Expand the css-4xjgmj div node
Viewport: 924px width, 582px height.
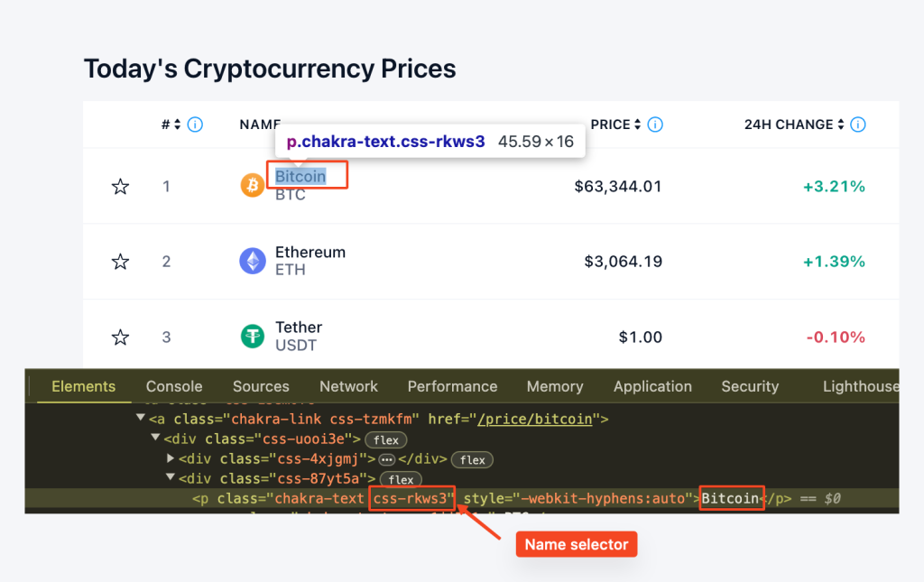tap(171, 457)
